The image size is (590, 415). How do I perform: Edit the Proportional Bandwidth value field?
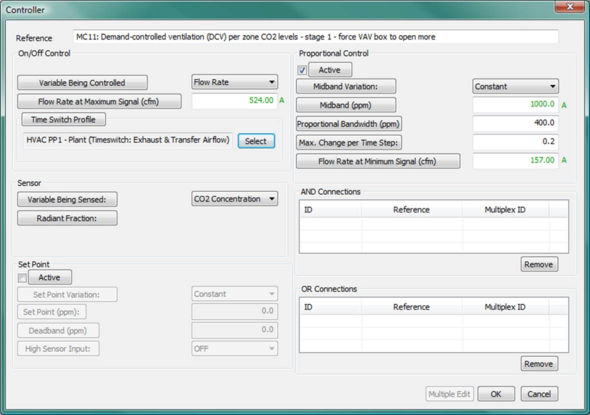(x=515, y=123)
